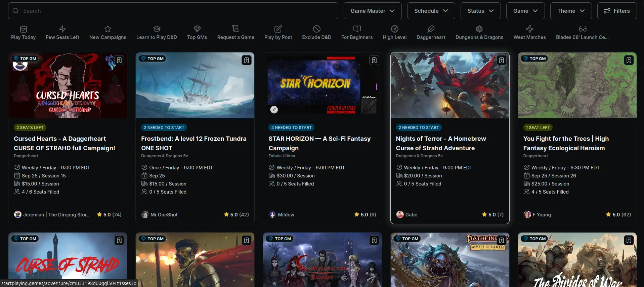
Task: Open the Divides of War thumbnail
Action: coord(577,260)
